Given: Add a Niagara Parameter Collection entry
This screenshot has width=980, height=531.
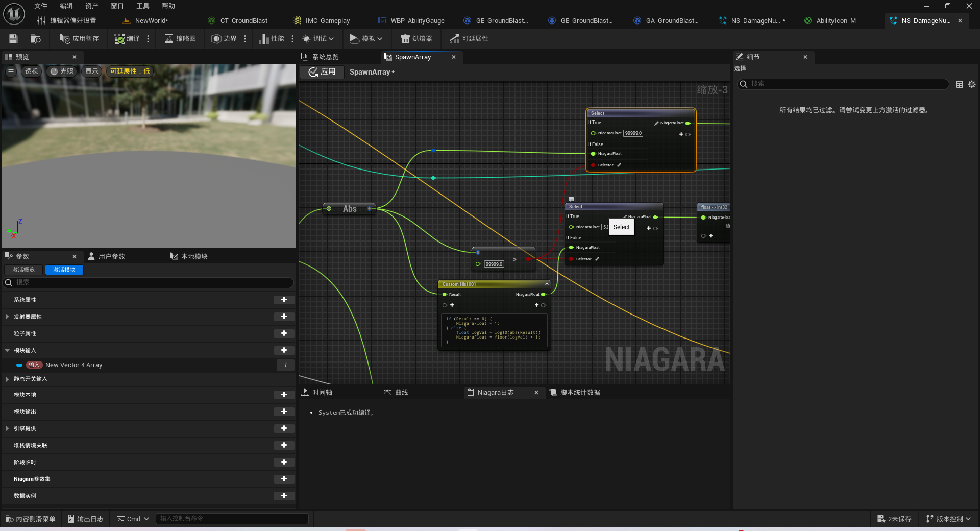Looking at the screenshot, I should 284,479.
